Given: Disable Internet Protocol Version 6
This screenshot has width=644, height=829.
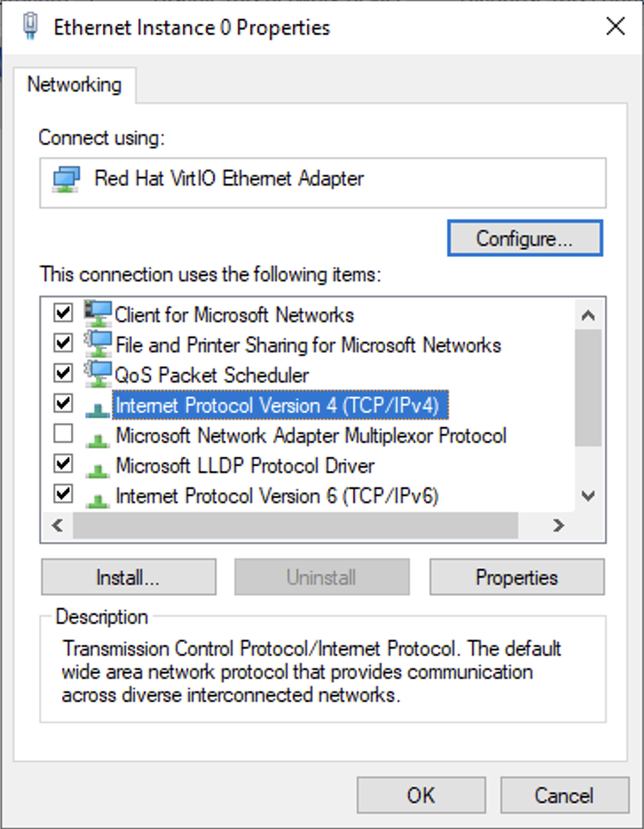Looking at the screenshot, I should point(60,494).
